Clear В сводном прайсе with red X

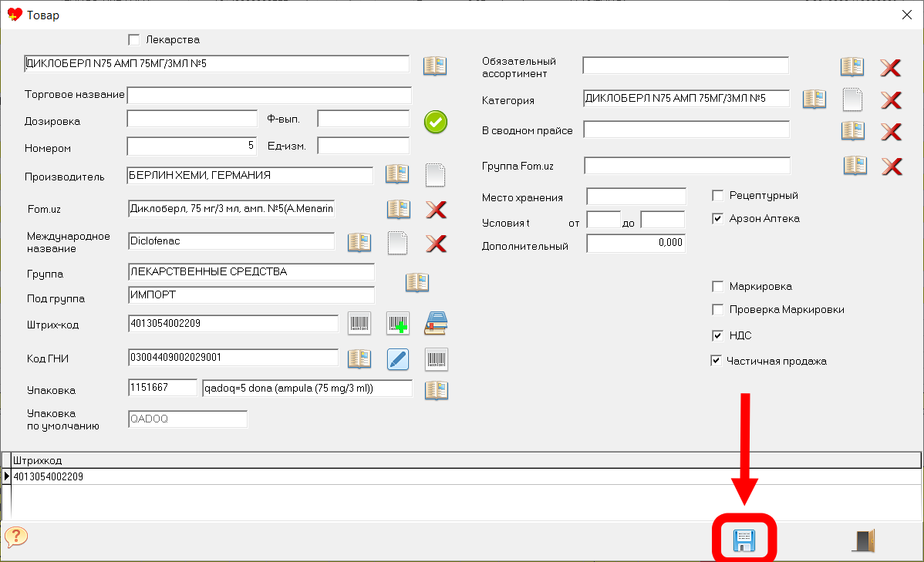[x=891, y=131]
